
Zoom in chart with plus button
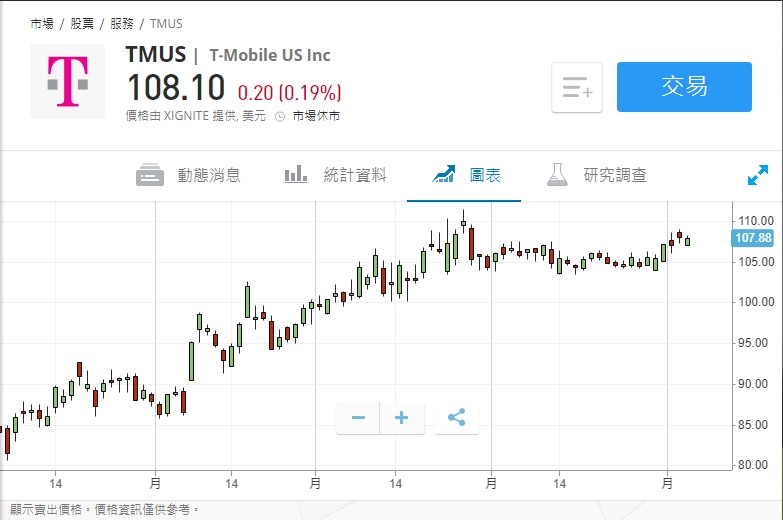402,418
